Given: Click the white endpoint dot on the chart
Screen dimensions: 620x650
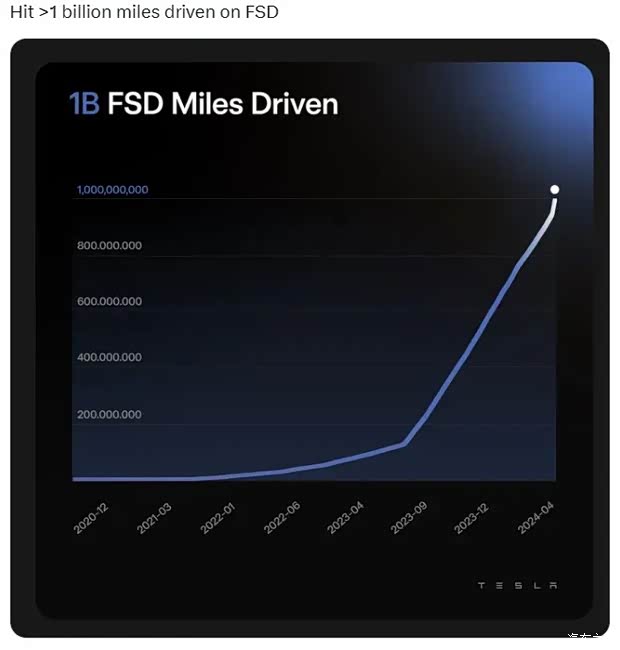Looking at the screenshot, I should click(555, 189).
